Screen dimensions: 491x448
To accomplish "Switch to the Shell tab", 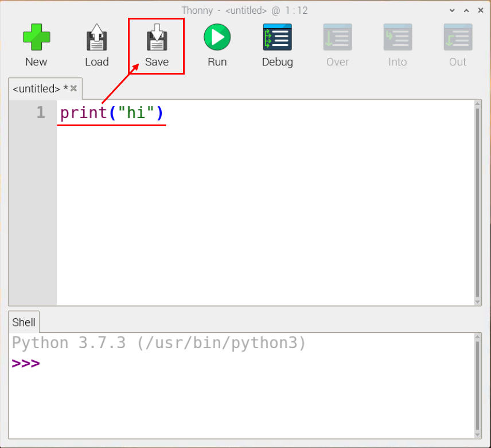I will click(x=24, y=322).
